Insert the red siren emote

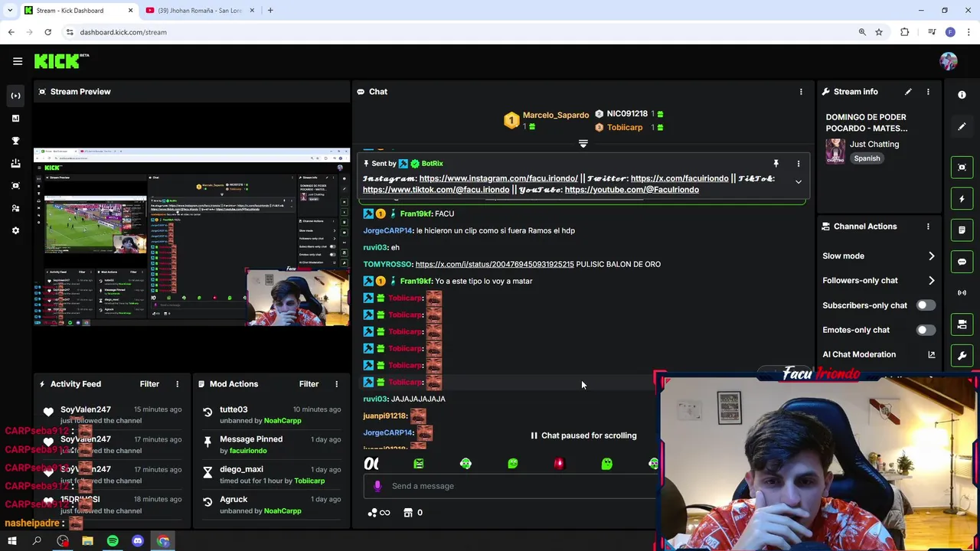(559, 464)
